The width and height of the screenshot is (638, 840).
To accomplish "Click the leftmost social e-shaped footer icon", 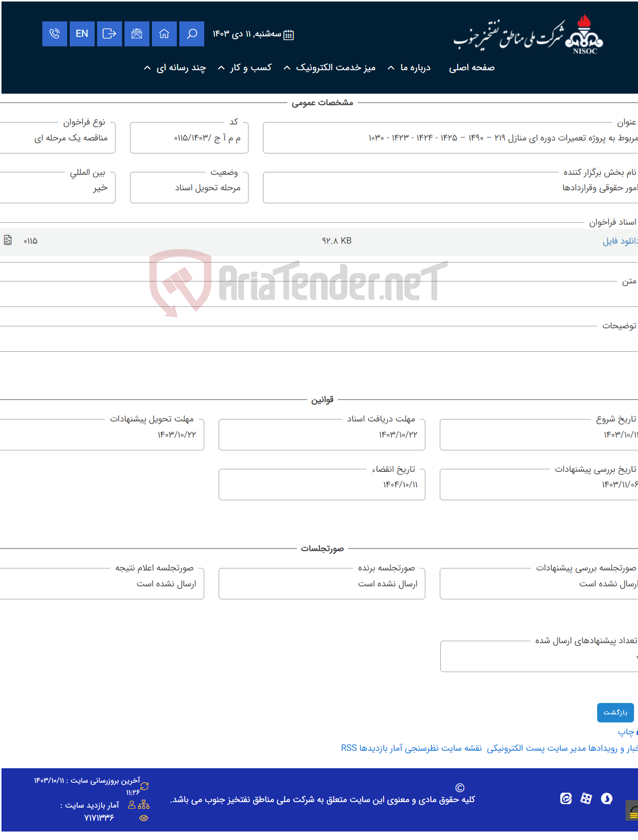I will coord(566,799).
